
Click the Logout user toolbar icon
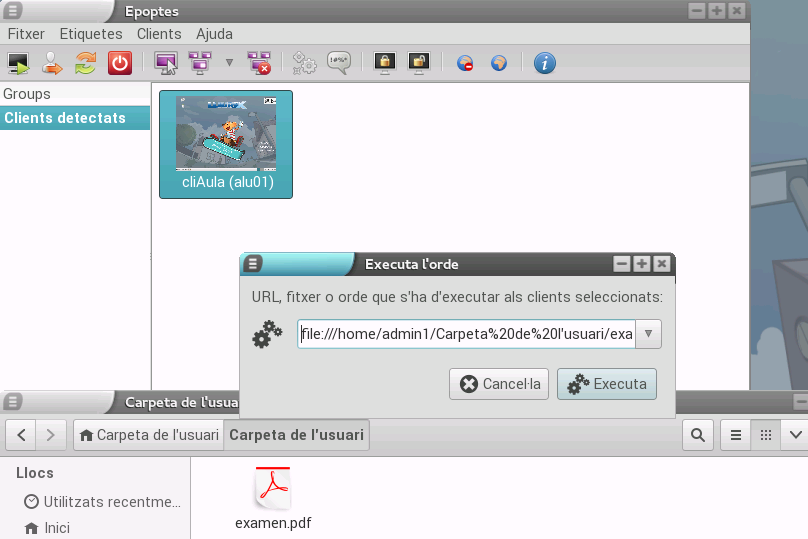[x=51, y=63]
